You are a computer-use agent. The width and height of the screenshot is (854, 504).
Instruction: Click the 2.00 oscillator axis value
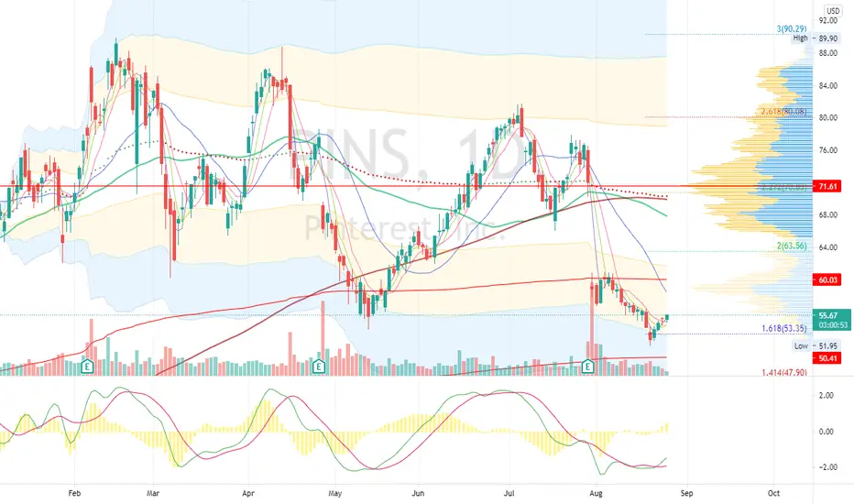pos(827,396)
